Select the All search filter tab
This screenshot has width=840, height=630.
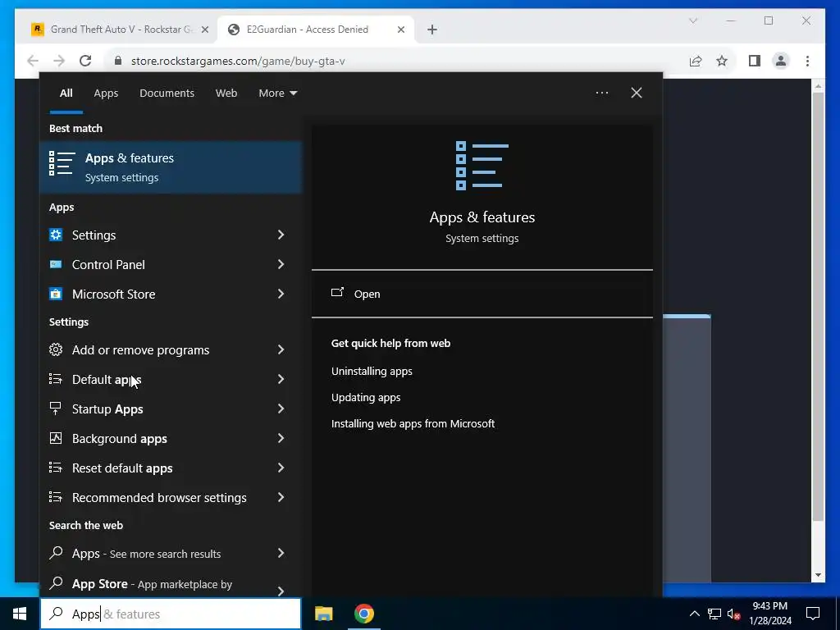pos(66,93)
